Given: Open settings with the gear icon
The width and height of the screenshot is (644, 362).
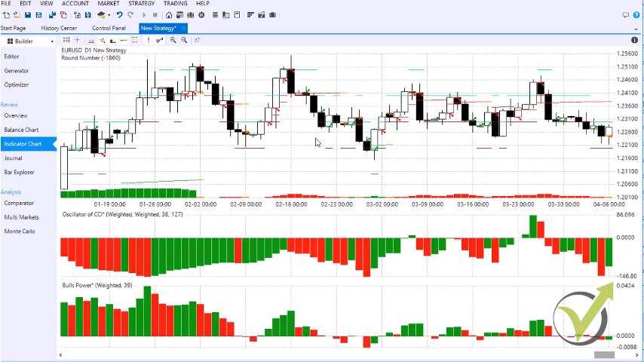Looking at the screenshot, I should [x=201, y=15].
